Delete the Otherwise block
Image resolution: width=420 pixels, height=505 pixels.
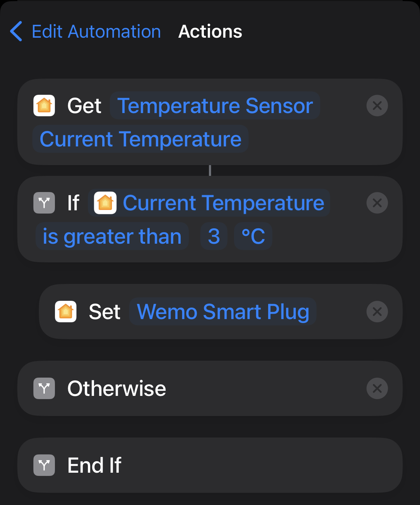point(377,388)
